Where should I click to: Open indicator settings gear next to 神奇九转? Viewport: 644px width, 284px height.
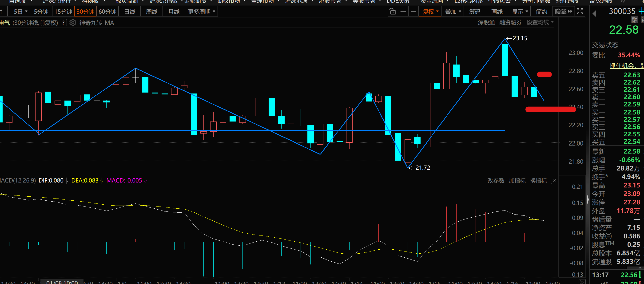click(72, 23)
